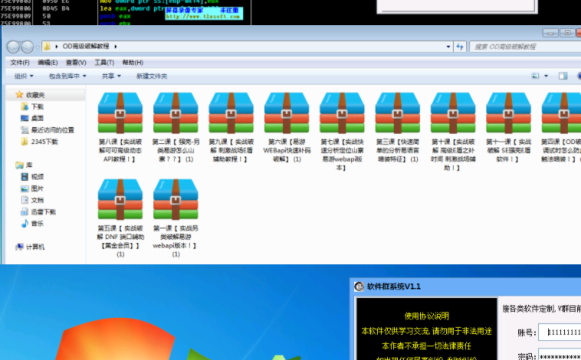Click the search box for OD高级破解教程

[525, 47]
